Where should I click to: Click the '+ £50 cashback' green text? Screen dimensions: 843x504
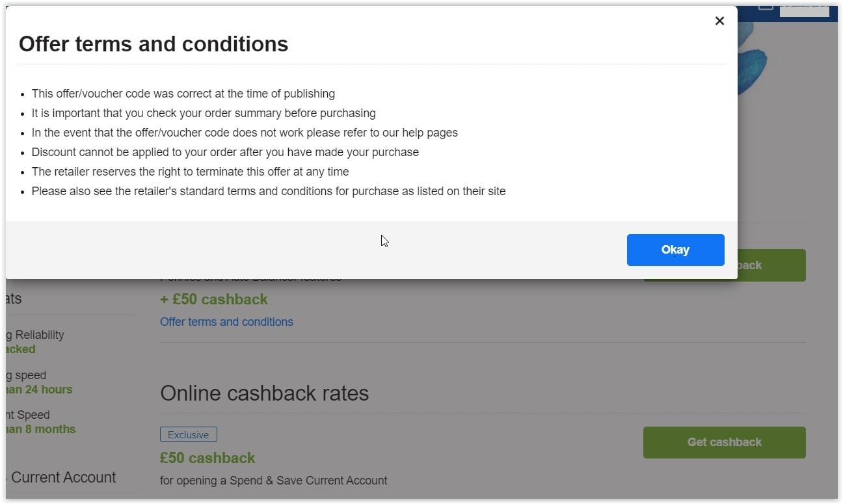214,300
